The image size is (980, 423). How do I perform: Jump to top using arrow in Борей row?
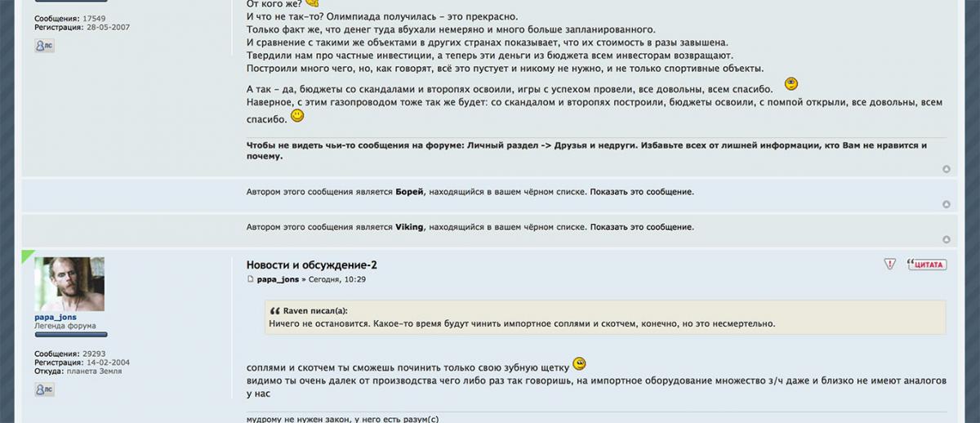pos(947,204)
